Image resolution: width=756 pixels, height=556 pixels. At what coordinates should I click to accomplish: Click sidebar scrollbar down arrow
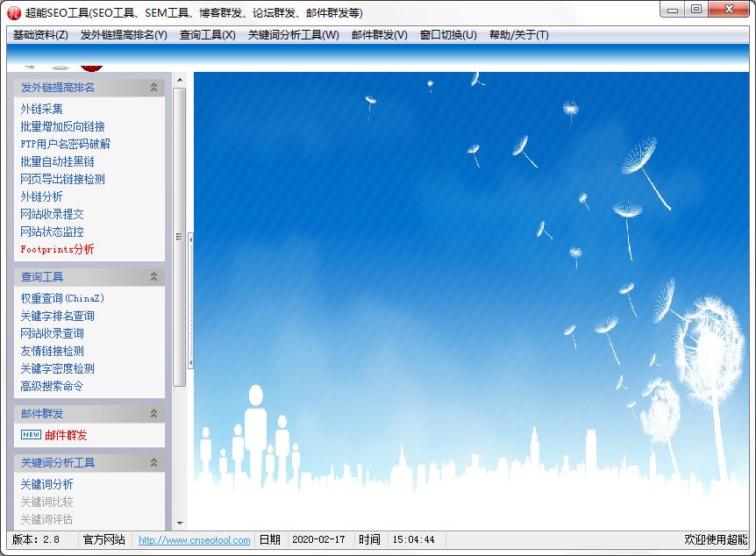[x=180, y=523]
